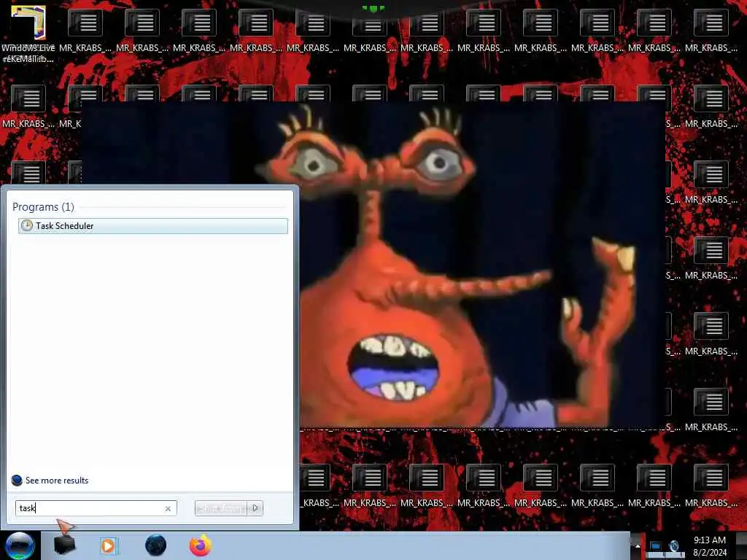The image size is (747, 560).
Task: Launch Firefox from the taskbar
Action: (201, 545)
